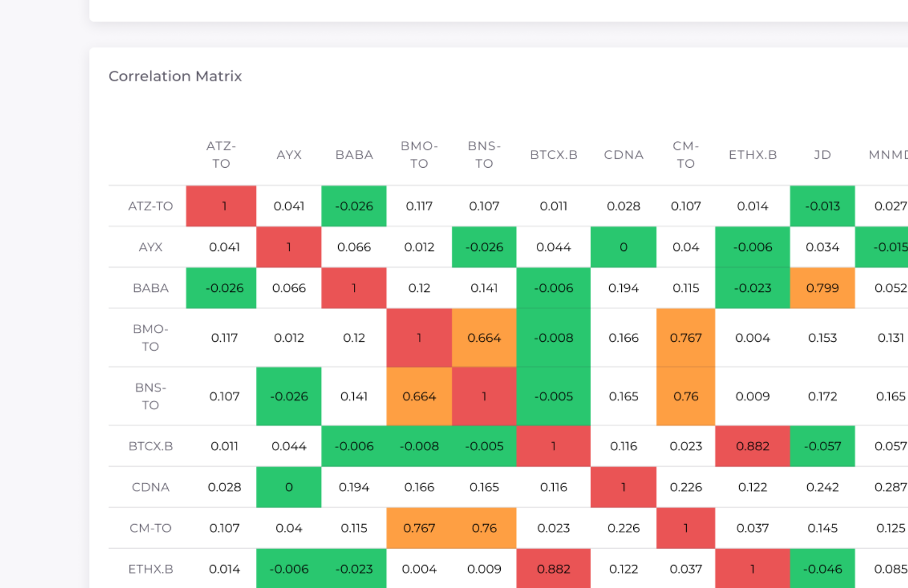Select the CDNA column header

pyautogui.click(x=623, y=154)
